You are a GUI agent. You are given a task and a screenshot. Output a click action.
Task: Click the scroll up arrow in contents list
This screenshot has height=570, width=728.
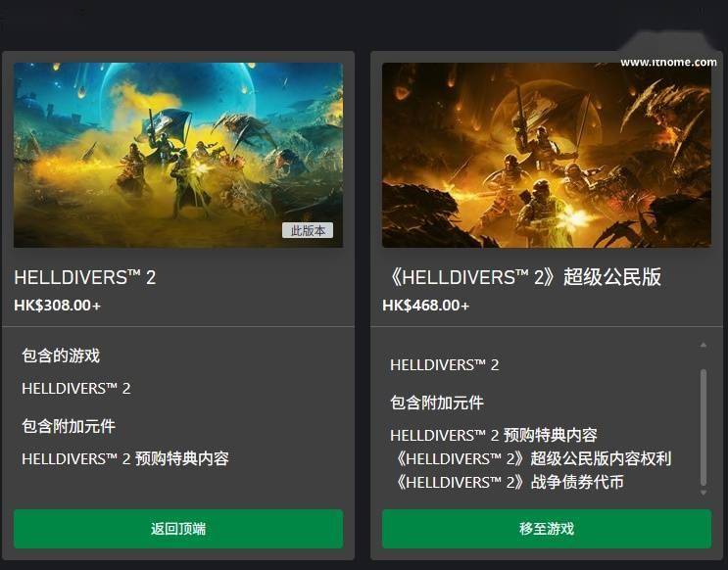(x=704, y=345)
